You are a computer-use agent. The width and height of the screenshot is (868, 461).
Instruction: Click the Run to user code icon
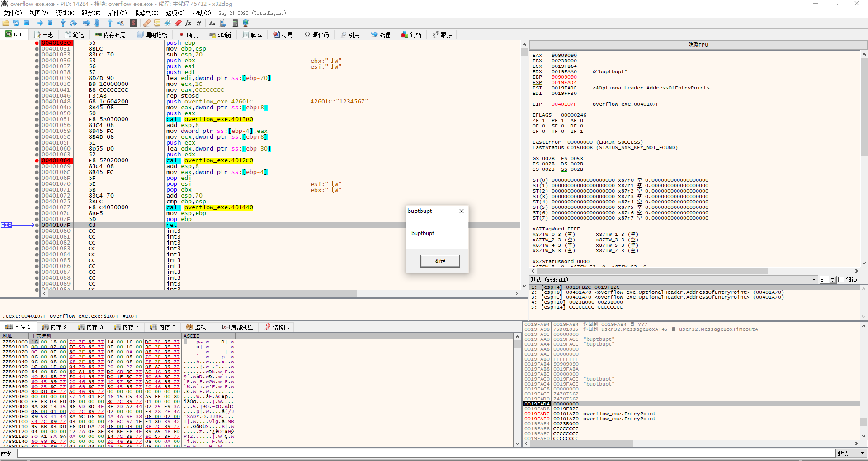121,23
